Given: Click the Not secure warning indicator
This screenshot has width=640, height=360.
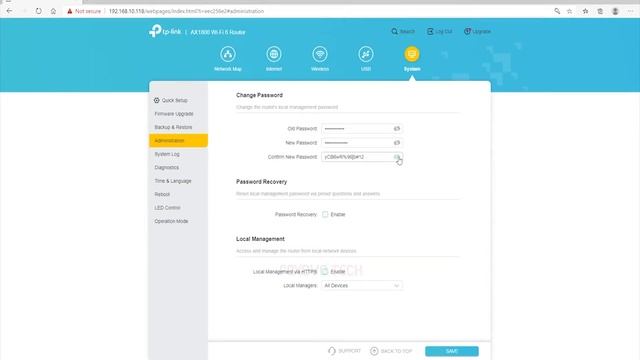Looking at the screenshot, I should 84,11.
